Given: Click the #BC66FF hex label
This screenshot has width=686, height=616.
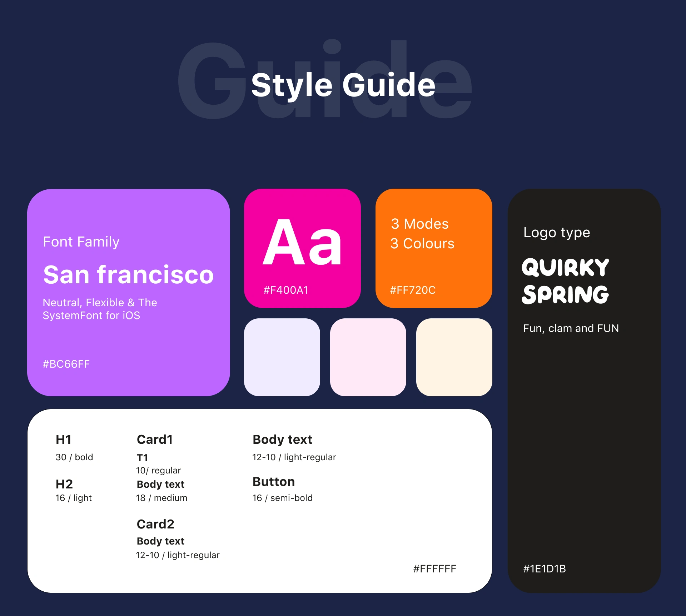Looking at the screenshot, I should 66,364.
